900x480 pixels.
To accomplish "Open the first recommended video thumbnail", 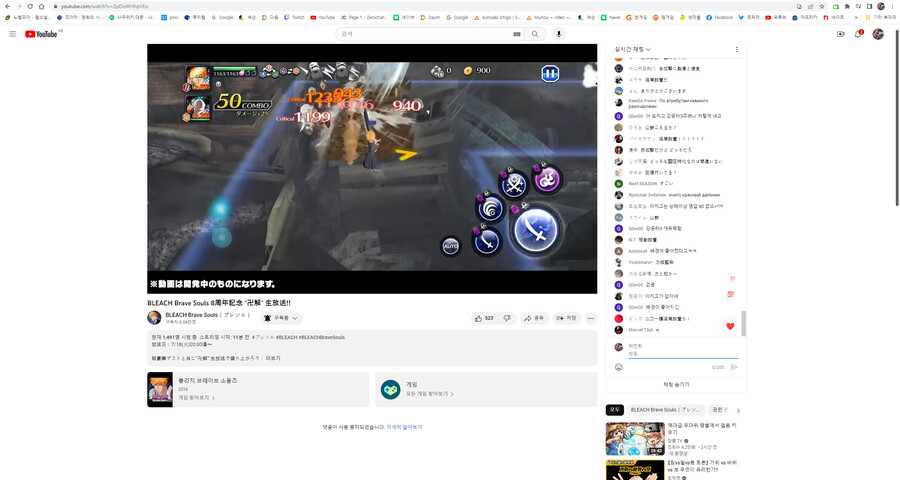I will click(x=635, y=439).
